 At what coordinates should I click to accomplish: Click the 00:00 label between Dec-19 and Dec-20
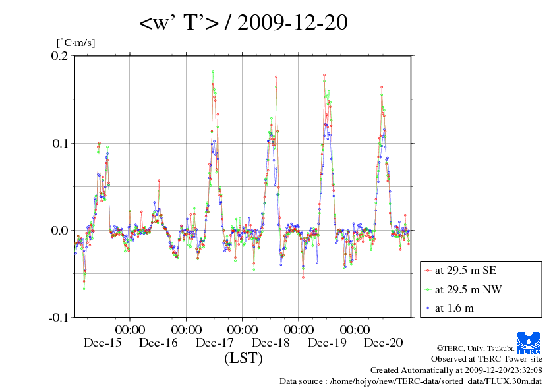355,329
